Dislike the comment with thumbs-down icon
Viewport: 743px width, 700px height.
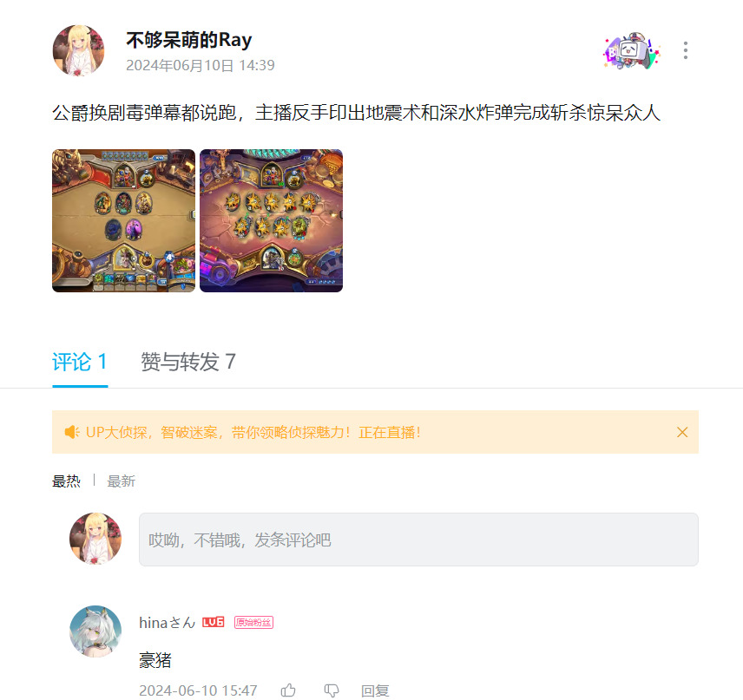(x=332, y=690)
